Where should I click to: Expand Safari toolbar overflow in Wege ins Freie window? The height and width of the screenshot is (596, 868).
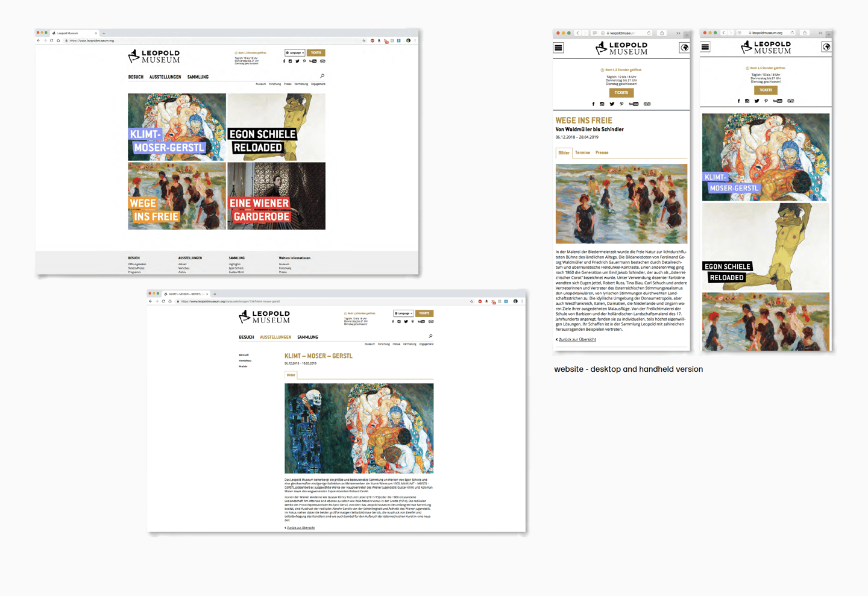pos(678,33)
